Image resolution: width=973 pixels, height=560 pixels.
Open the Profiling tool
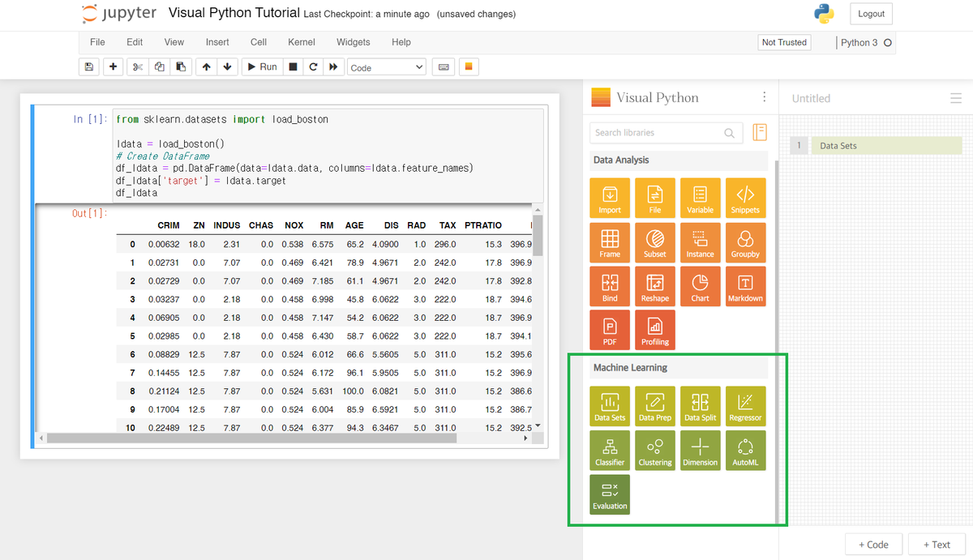point(655,330)
